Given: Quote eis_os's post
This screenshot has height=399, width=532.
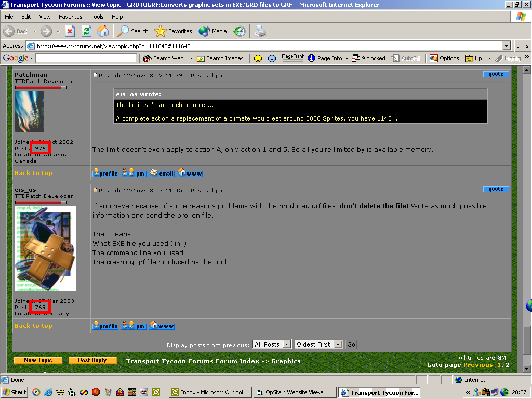Looking at the screenshot, I should 496,189.
